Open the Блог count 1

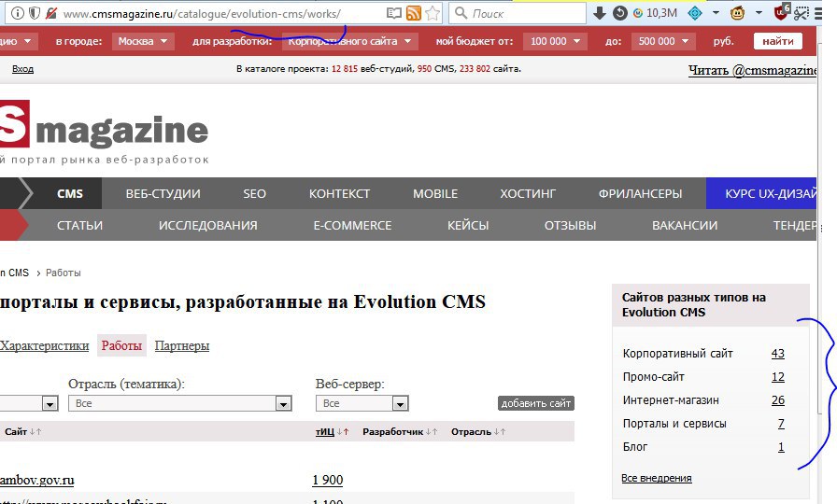coord(781,447)
